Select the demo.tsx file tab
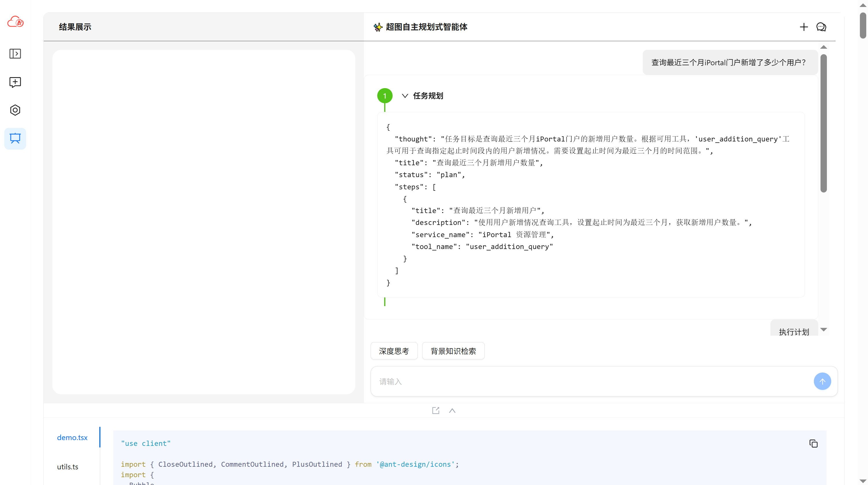Screen dimensions: 868x485 click(72, 437)
